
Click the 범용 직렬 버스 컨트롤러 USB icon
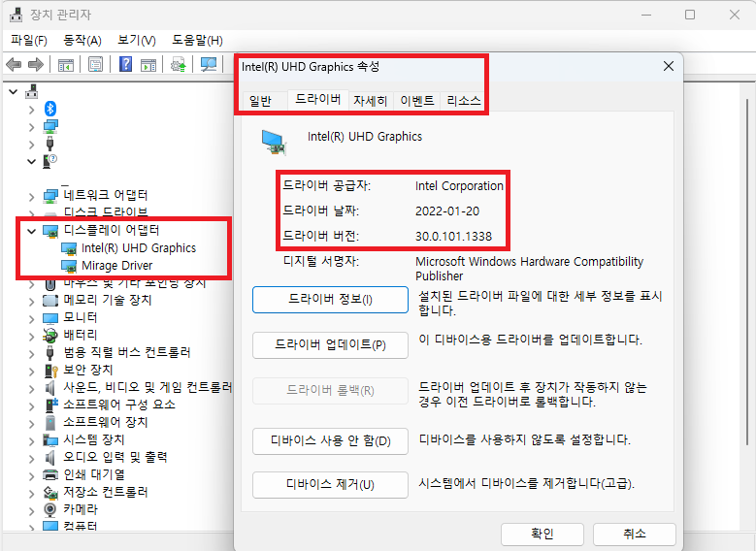tap(49, 353)
